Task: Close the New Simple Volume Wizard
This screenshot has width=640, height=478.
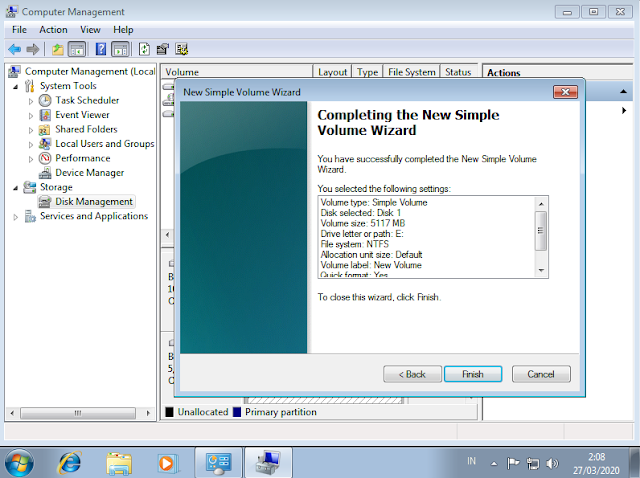Action: pyautogui.click(x=565, y=92)
